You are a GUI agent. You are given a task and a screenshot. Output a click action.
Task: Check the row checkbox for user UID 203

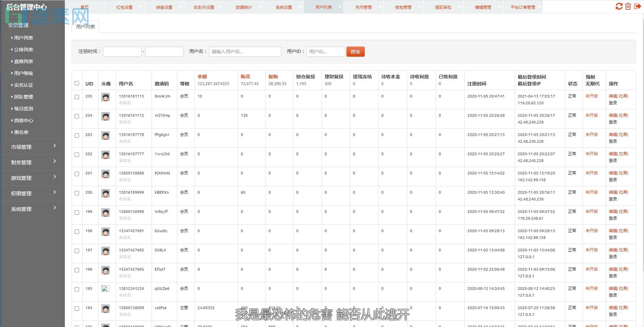(x=77, y=135)
